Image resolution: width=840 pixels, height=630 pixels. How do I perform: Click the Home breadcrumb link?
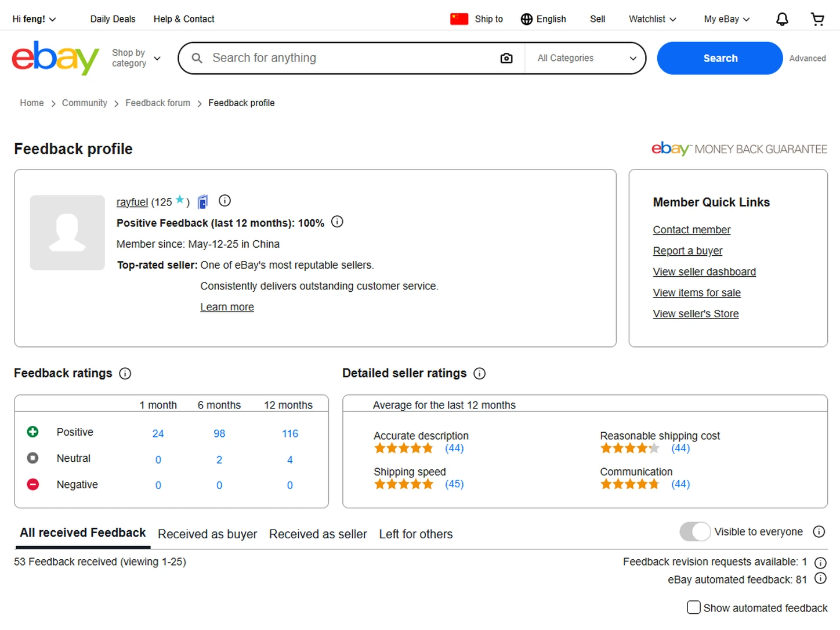click(32, 103)
